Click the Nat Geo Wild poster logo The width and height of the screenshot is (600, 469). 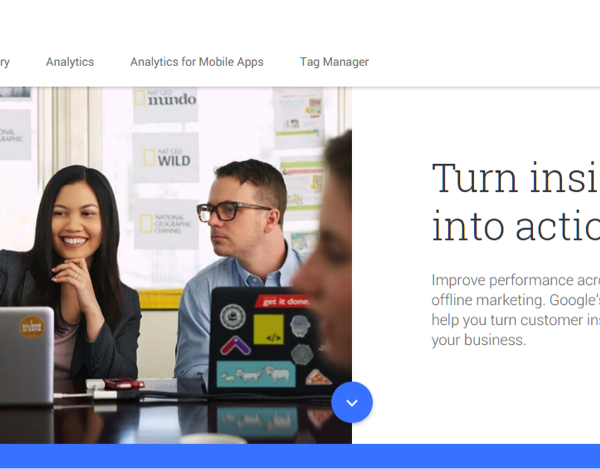[166, 158]
